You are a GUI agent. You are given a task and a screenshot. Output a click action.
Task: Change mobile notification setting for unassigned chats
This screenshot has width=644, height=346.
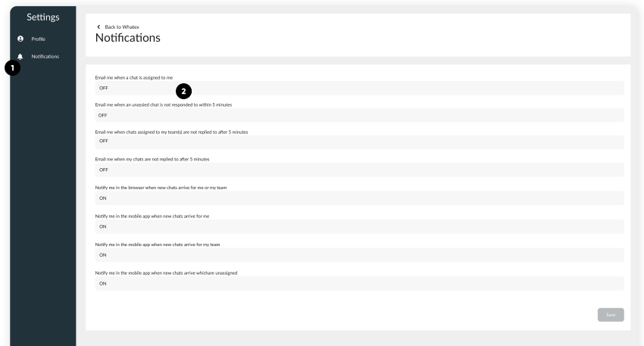coord(356,283)
